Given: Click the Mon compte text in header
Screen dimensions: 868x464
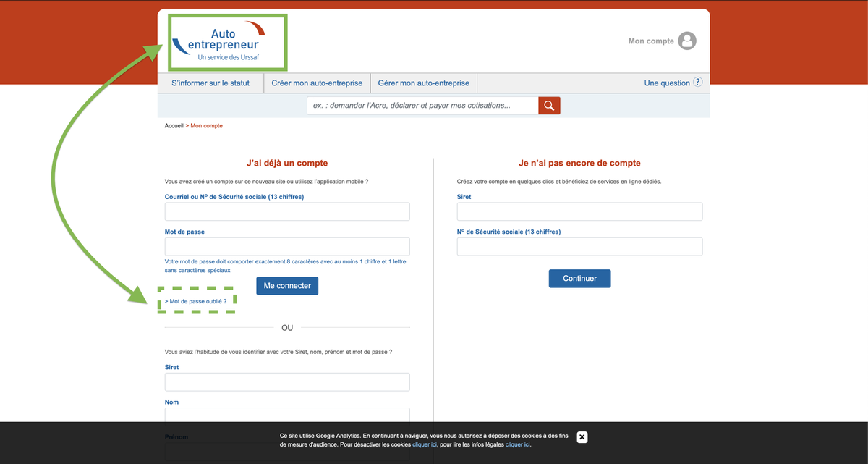Looking at the screenshot, I should pos(651,41).
